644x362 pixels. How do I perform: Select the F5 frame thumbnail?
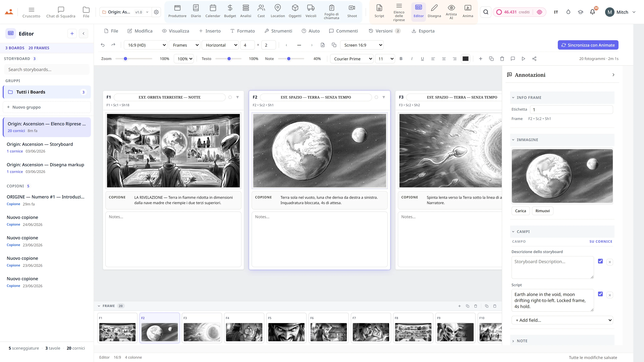coord(286,328)
